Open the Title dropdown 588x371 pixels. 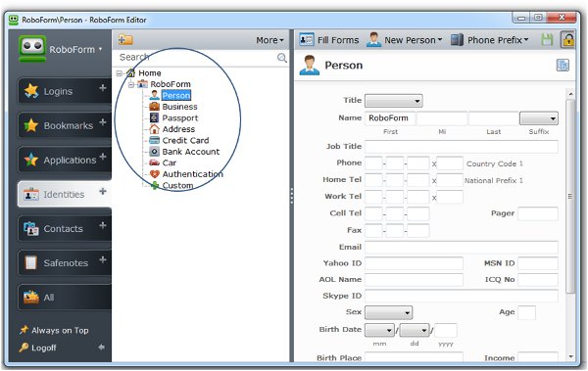point(394,101)
